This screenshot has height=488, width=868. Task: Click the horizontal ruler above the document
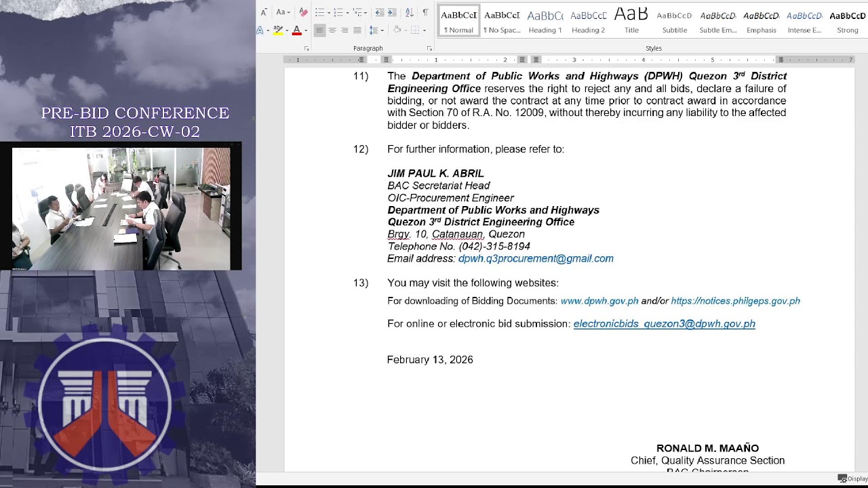click(x=570, y=60)
